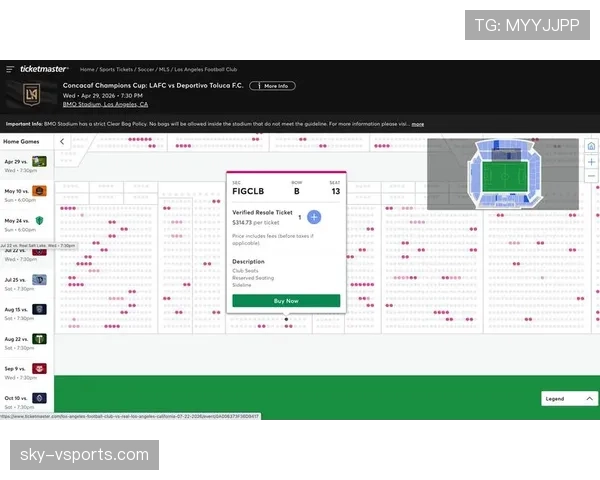Select the Aug 22 home game
600x480 pixels.
click(26, 343)
